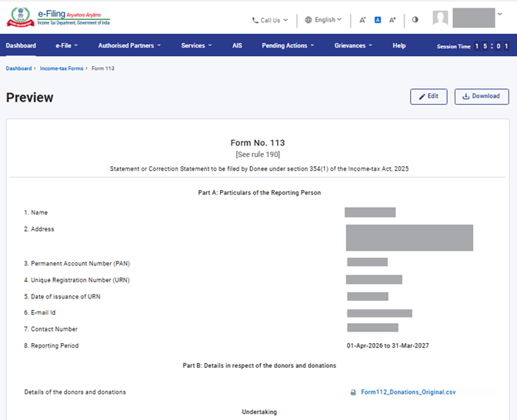Increase font size with A+ icon
The image size is (517, 420).
click(392, 20)
